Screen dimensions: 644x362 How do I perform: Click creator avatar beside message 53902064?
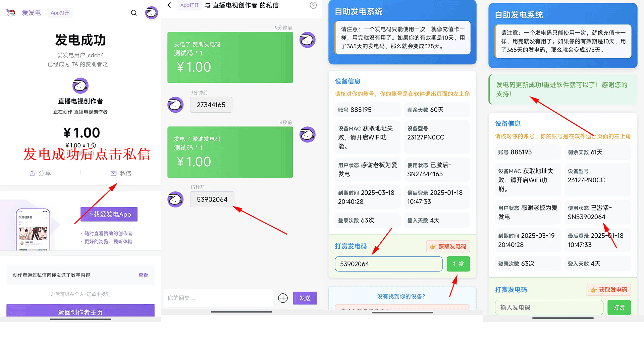point(175,199)
